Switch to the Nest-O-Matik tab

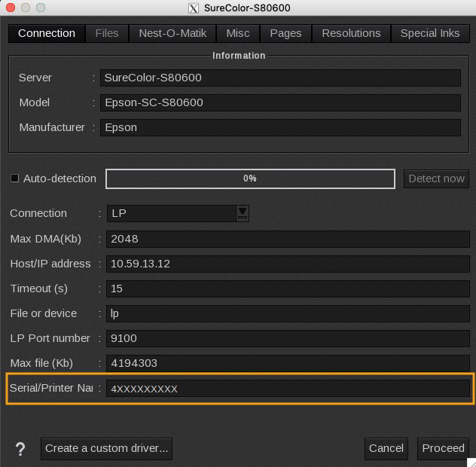pos(172,33)
